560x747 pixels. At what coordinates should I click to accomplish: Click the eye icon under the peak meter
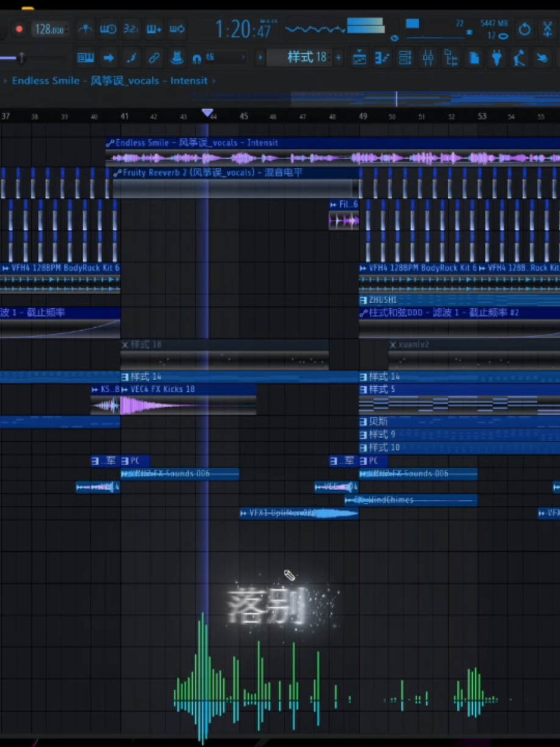click(395, 38)
